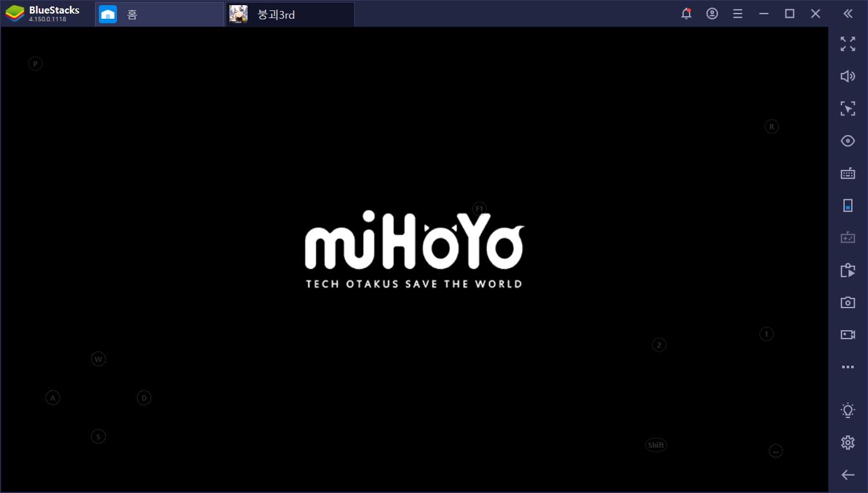
Task: Maximize the BlueStacks window
Action: (x=790, y=14)
